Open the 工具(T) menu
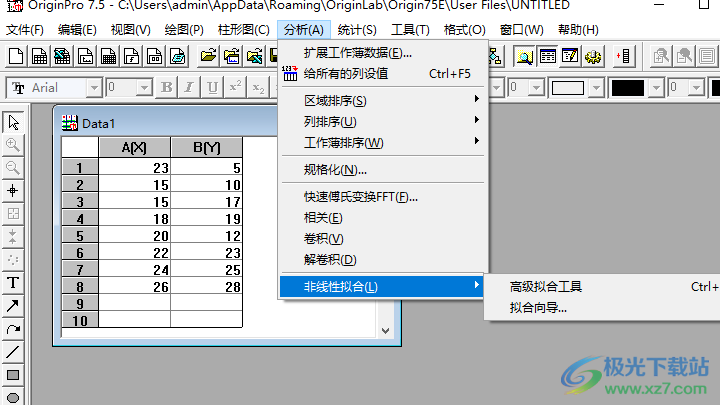 click(x=410, y=30)
